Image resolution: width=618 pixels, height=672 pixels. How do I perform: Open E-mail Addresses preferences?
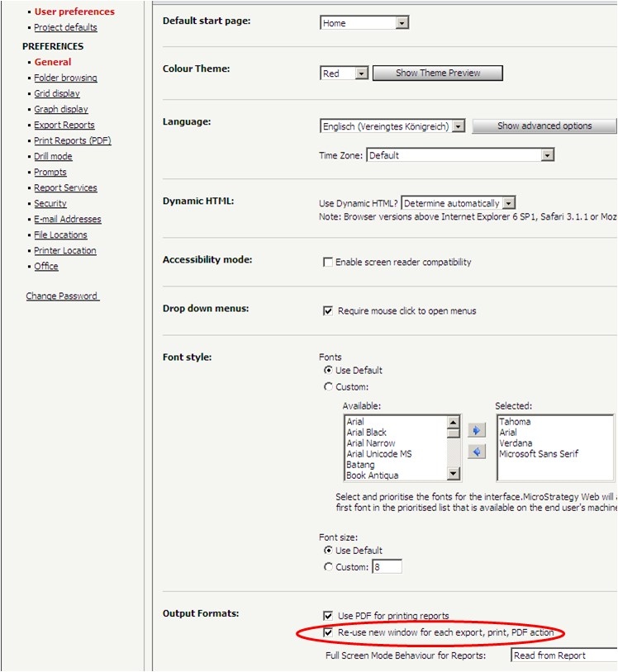tap(68, 220)
